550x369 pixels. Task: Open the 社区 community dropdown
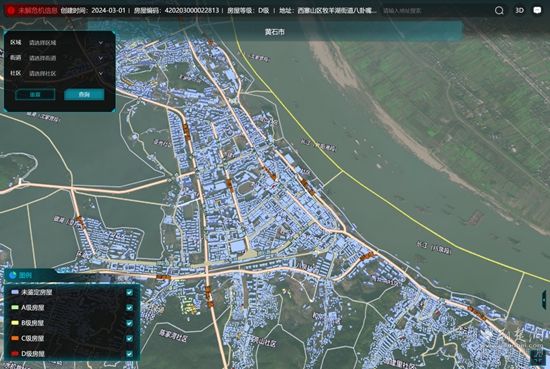pyautogui.click(x=66, y=74)
